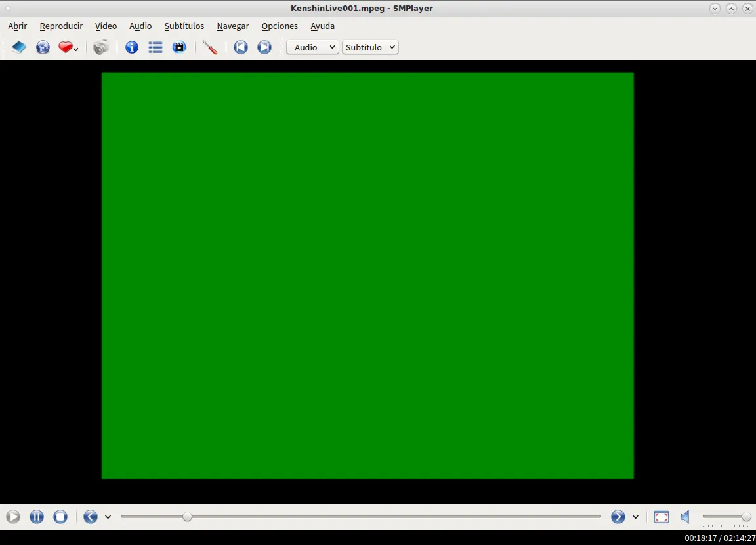Go to previous item in playlist
Viewport: 756px width, 545px height.
click(x=241, y=47)
